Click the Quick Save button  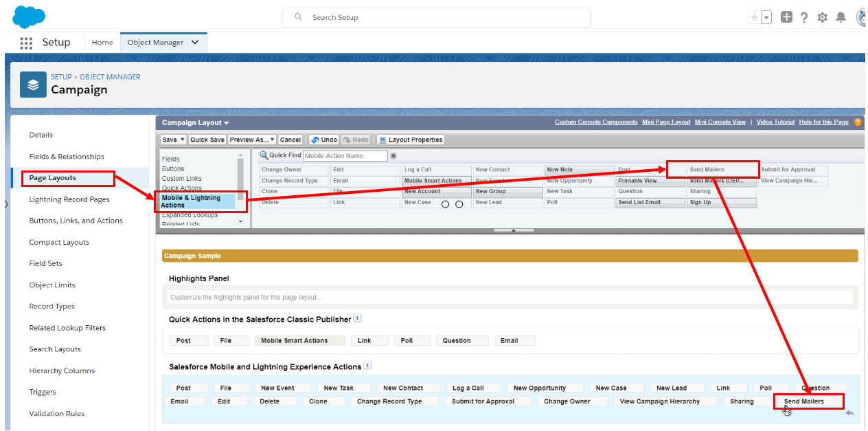tap(208, 140)
